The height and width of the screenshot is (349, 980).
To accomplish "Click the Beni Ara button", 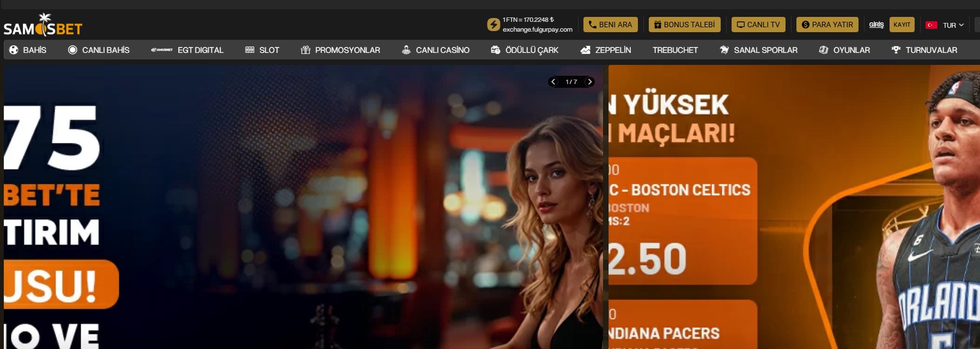I will coord(611,25).
